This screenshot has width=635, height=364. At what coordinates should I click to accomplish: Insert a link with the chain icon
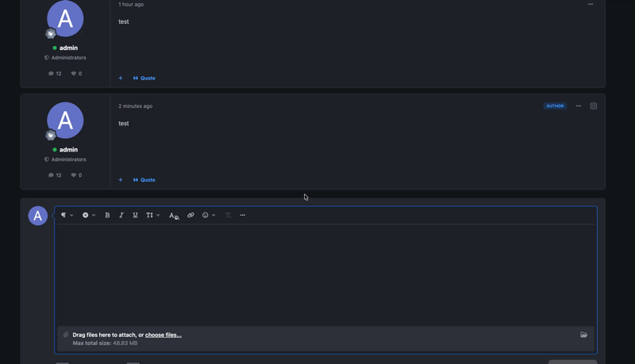[190, 215]
